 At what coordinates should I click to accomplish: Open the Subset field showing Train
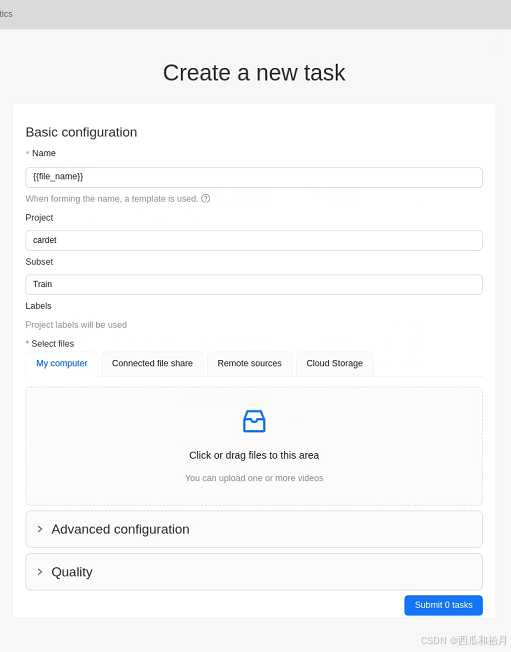pos(254,284)
